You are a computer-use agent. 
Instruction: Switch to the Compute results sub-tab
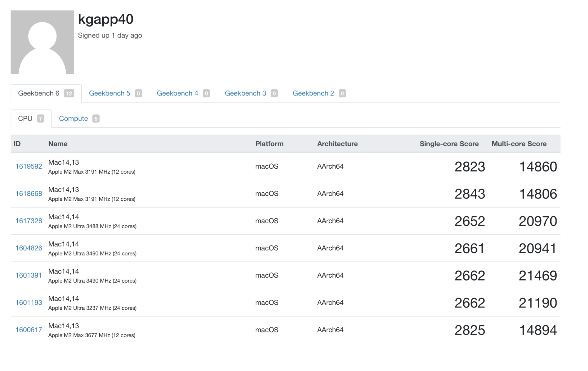79,119
